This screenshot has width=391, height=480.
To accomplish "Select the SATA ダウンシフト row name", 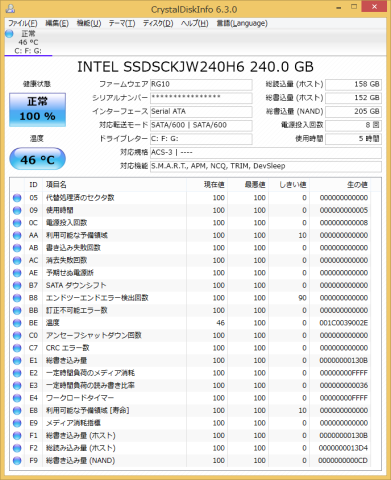I will click(76, 285).
